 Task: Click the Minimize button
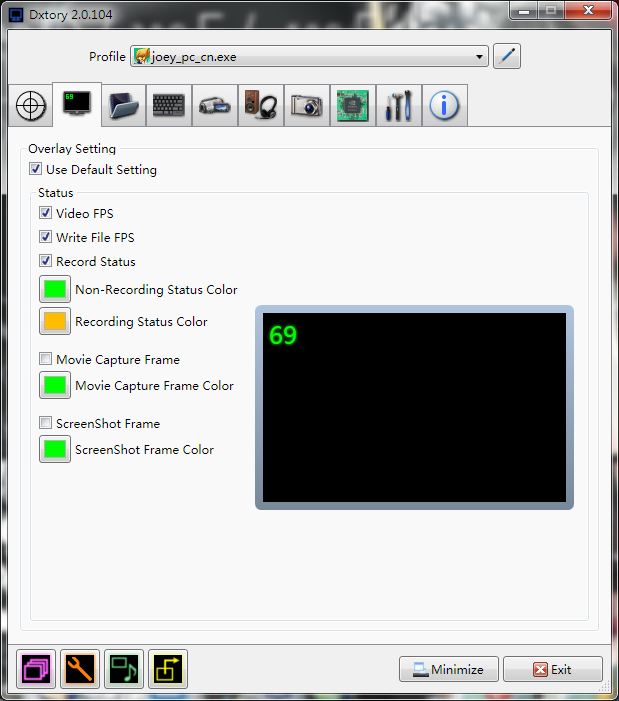click(x=448, y=670)
